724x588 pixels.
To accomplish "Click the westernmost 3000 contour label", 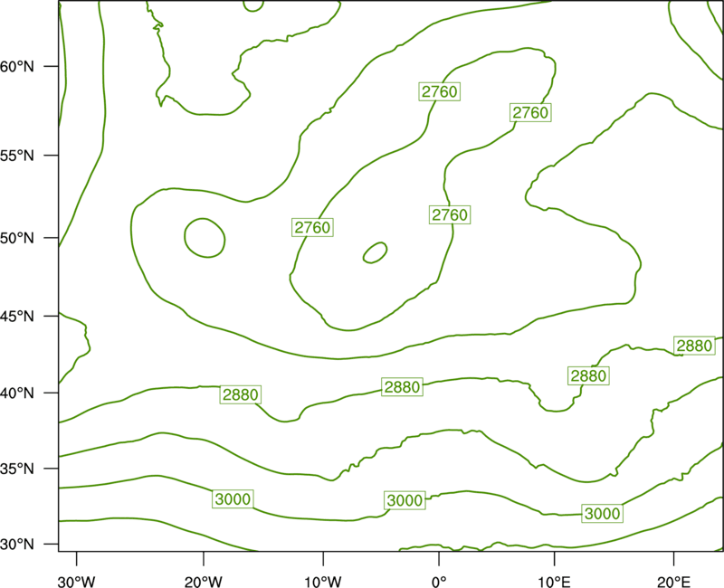I will coord(233,499).
